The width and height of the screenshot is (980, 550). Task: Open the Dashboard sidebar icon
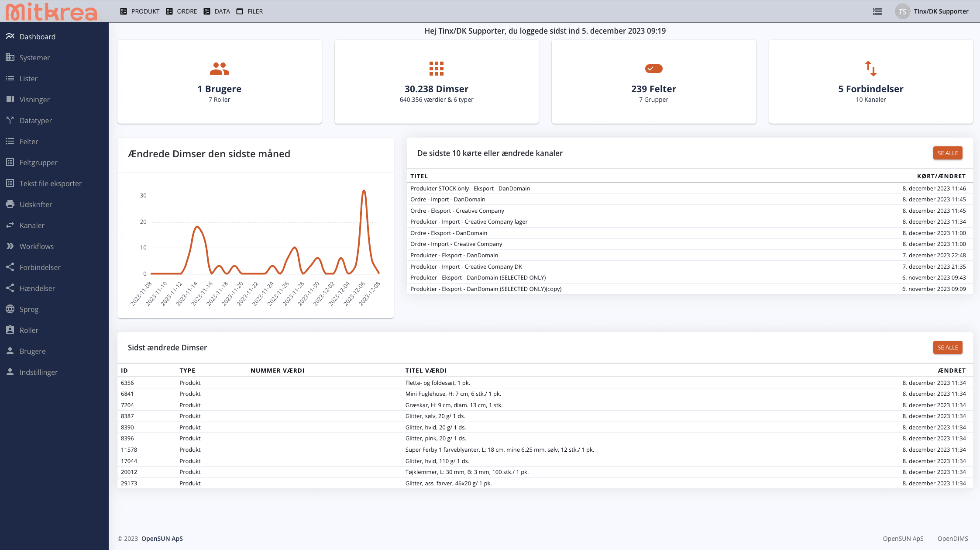tap(10, 36)
